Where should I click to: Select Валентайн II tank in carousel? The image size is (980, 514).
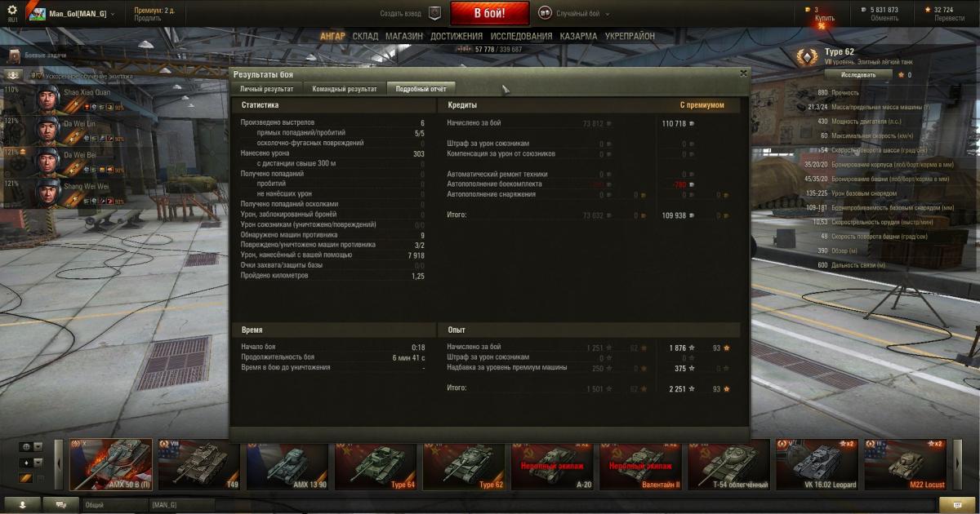(639, 464)
